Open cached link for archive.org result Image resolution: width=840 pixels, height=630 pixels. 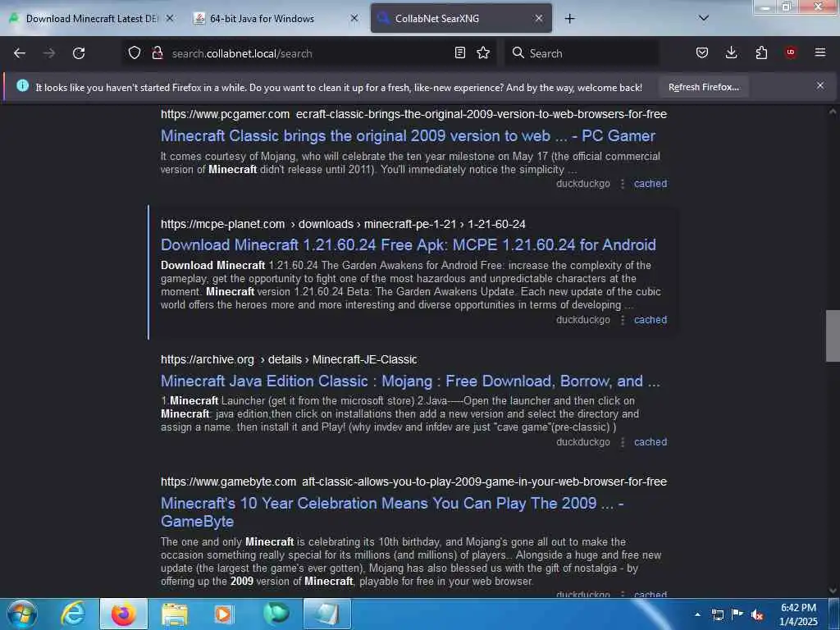tap(651, 442)
